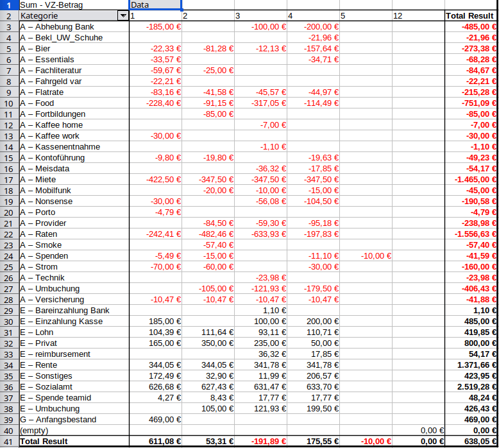The height and width of the screenshot is (448, 499).
Task: Select row header 17
Action: pyautogui.click(x=9, y=180)
